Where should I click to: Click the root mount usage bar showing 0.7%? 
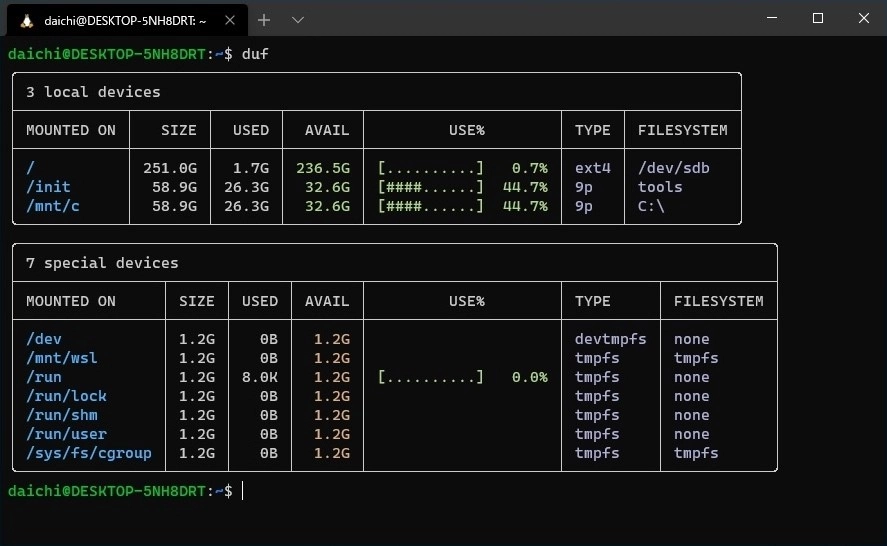tap(430, 168)
